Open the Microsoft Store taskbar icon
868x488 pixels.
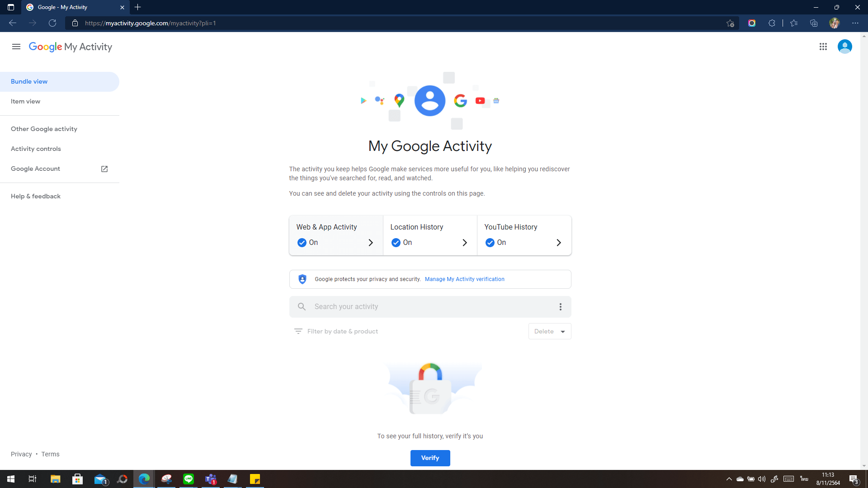[x=77, y=479]
